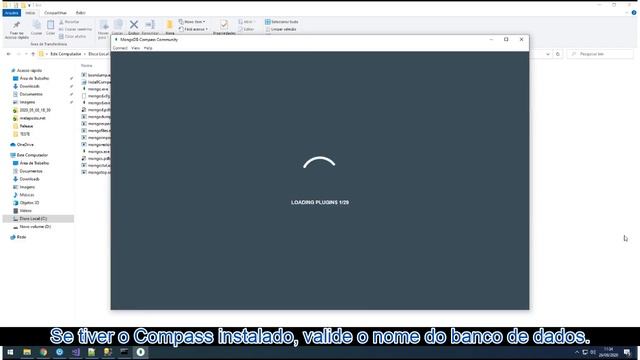Click the Renomear icon in the ribbon
The image size is (640, 360).
150,25
